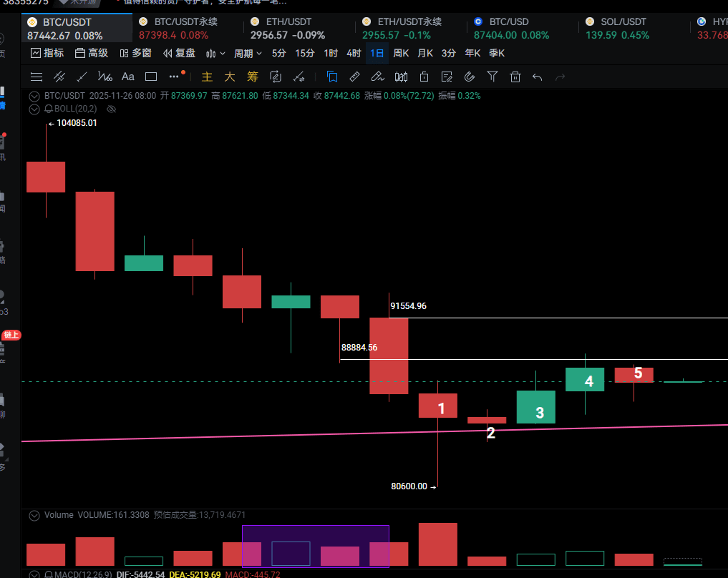Toggle the BOLL alert bell icon

click(49, 109)
